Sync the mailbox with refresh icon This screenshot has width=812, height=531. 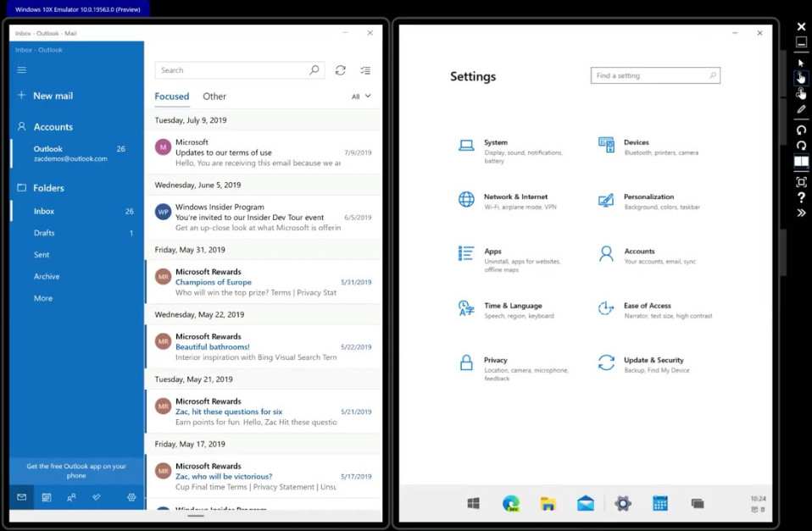tap(340, 70)
